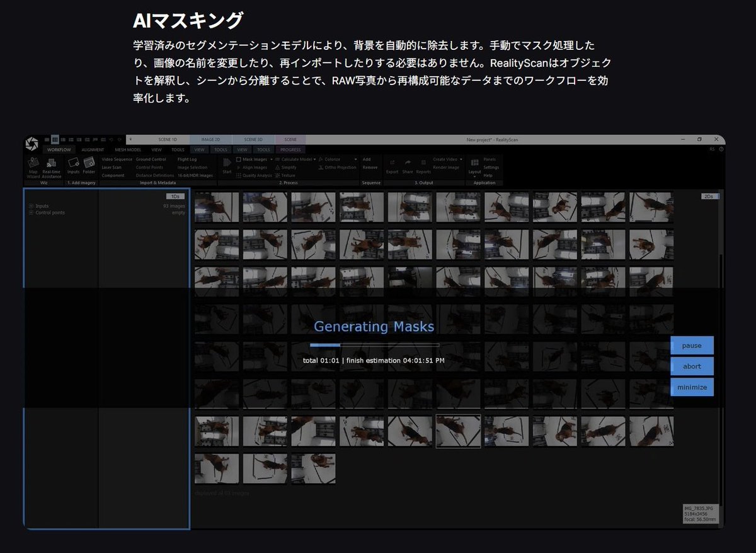Select the Texture tool

tap(285, 175)
